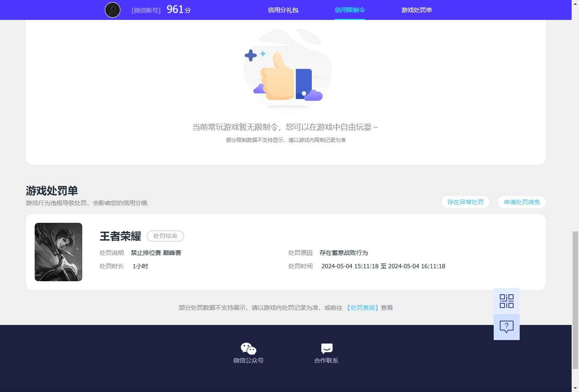Switch to the 信用分礼包 tab
The height and width of the screenshot is (392, 579).
(283, 10)
